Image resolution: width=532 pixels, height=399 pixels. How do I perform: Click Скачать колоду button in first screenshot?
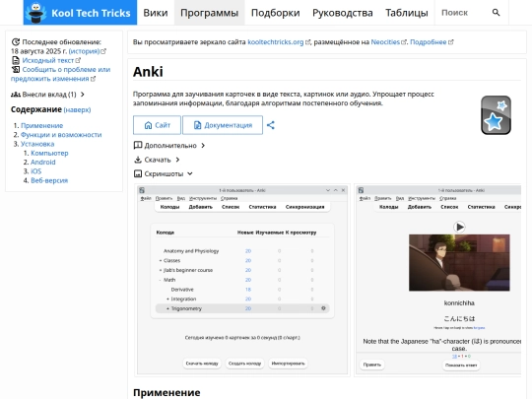[202, 364]
